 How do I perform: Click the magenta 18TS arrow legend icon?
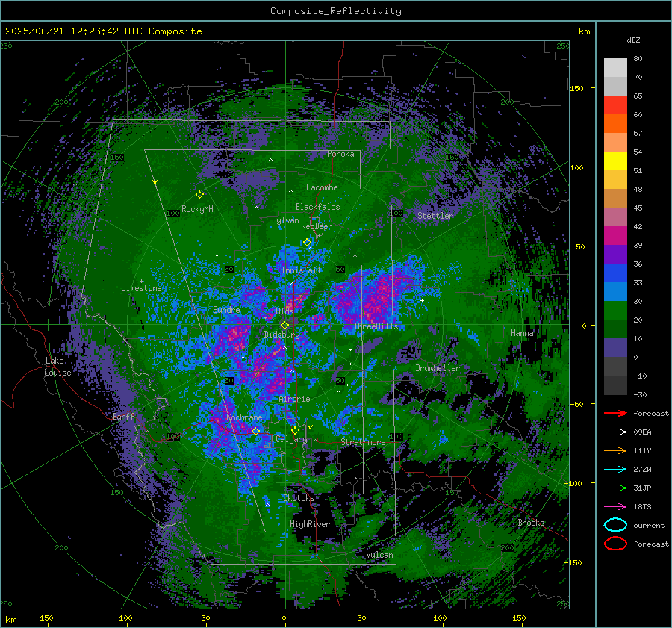click(x=615, y=507)
